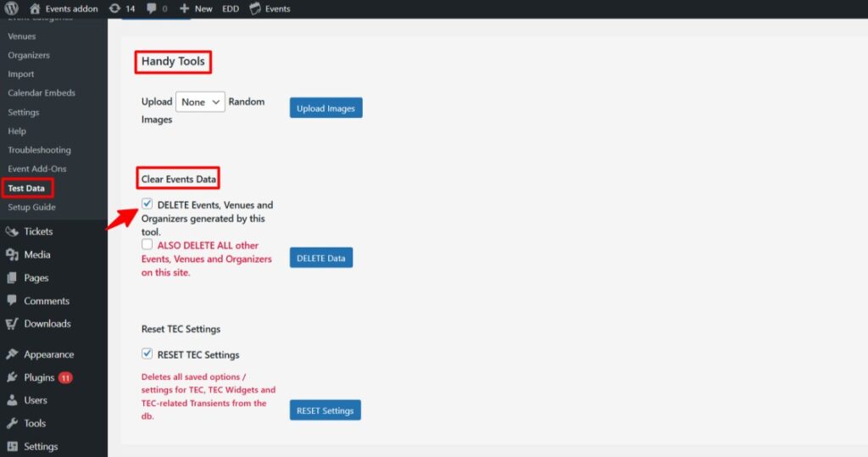Open the Events addon home icon
Viewport: 868px width, 457px height.
(x=35, y=8)
